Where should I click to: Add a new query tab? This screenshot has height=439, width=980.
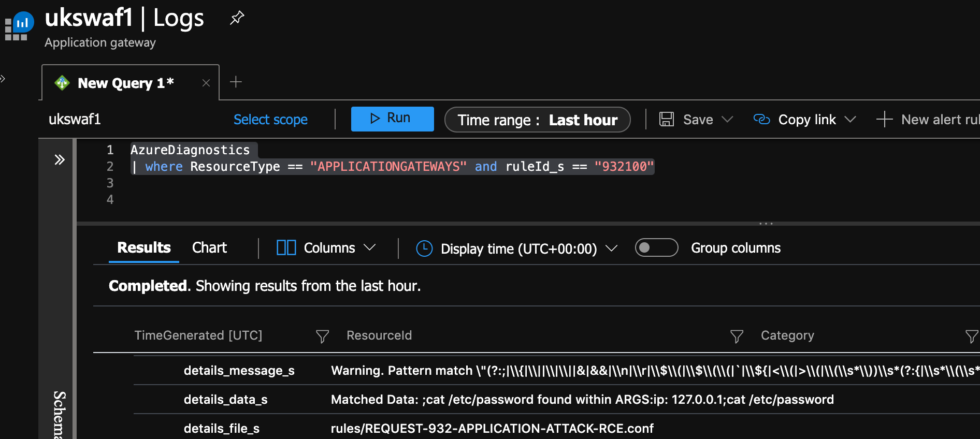click(236, 82)
